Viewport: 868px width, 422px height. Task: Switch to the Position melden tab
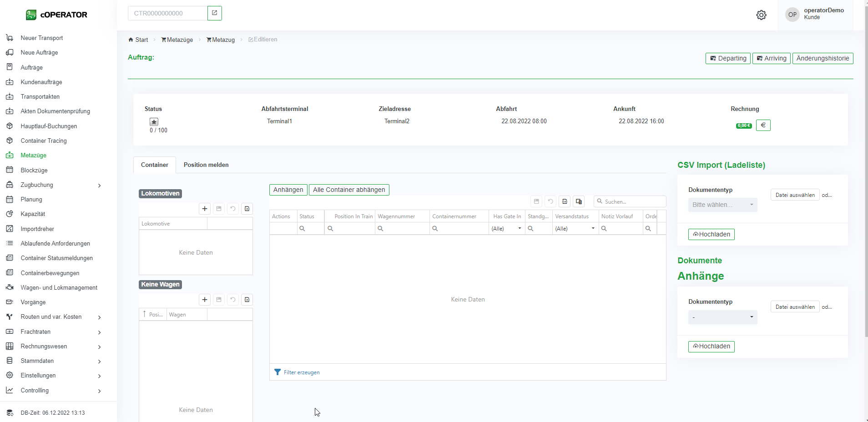[206, 165]
